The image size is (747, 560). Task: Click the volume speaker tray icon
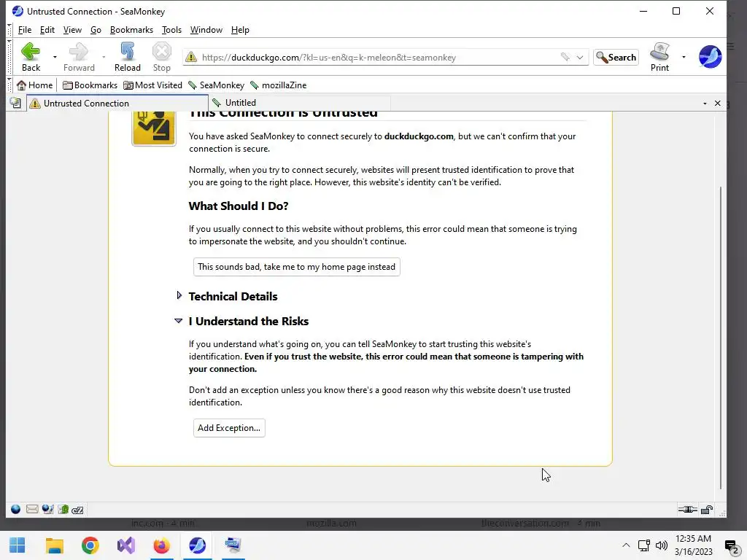pyautogui.click(x=661, y=545)
